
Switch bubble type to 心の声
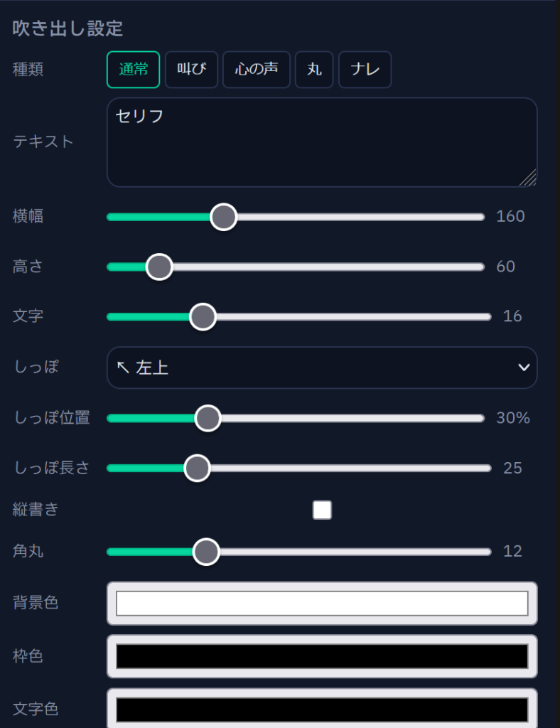coord(257,70)
